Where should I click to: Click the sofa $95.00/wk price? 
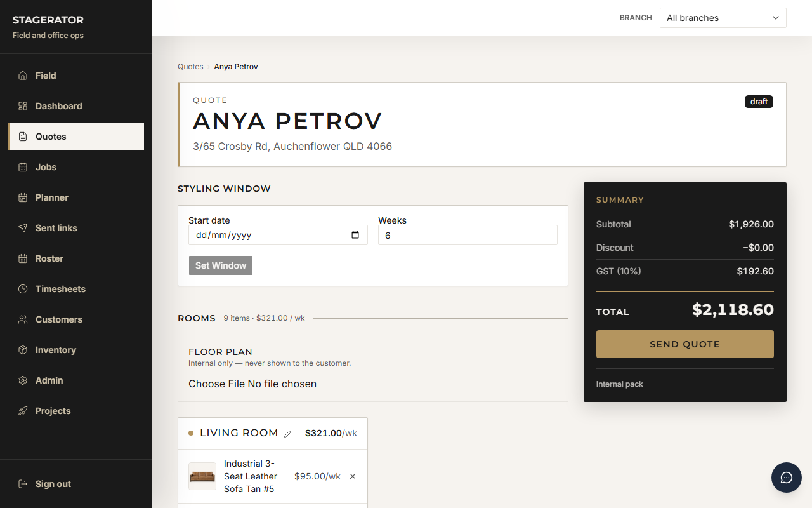click(317, 476)
